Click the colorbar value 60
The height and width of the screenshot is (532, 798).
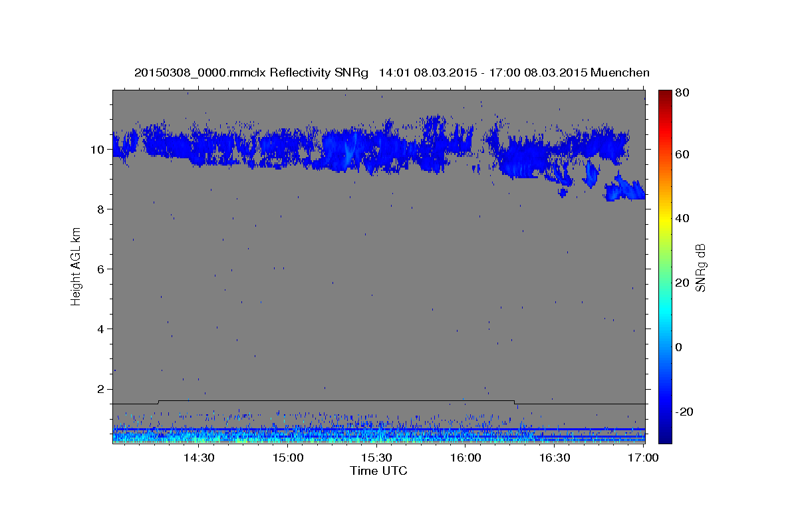[682, 154]
